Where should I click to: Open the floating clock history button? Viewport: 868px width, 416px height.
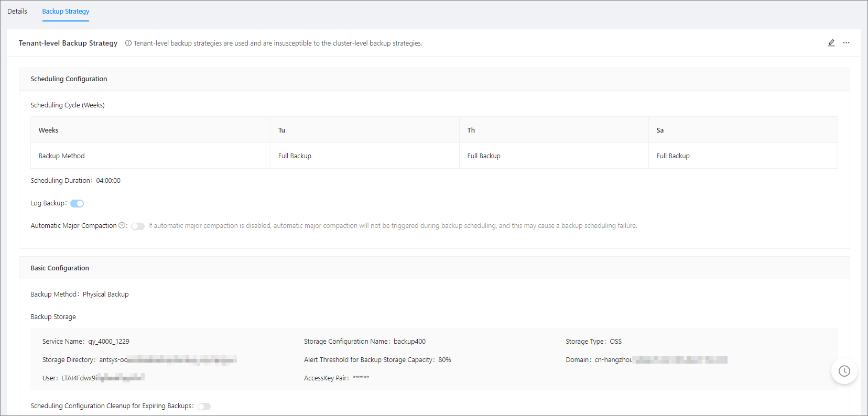(x=844, y=371)
